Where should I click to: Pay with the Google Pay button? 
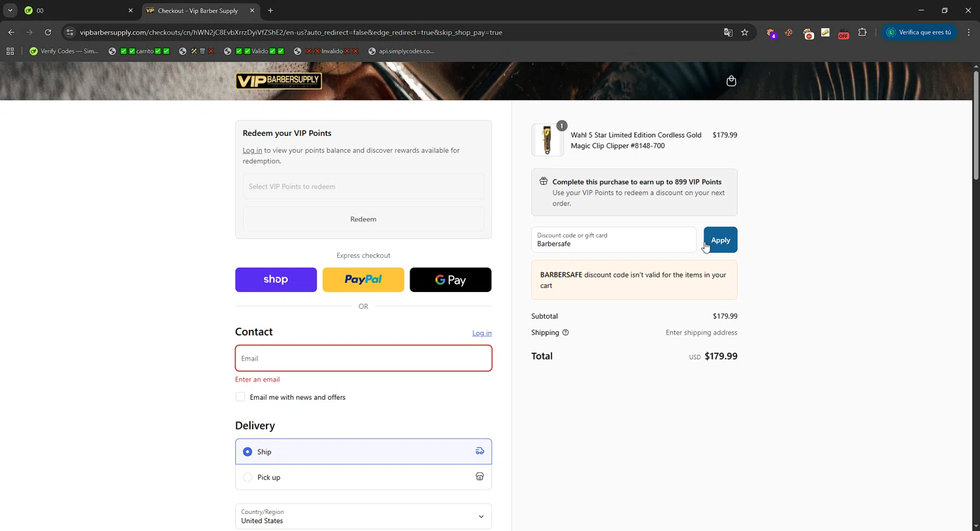451,280
